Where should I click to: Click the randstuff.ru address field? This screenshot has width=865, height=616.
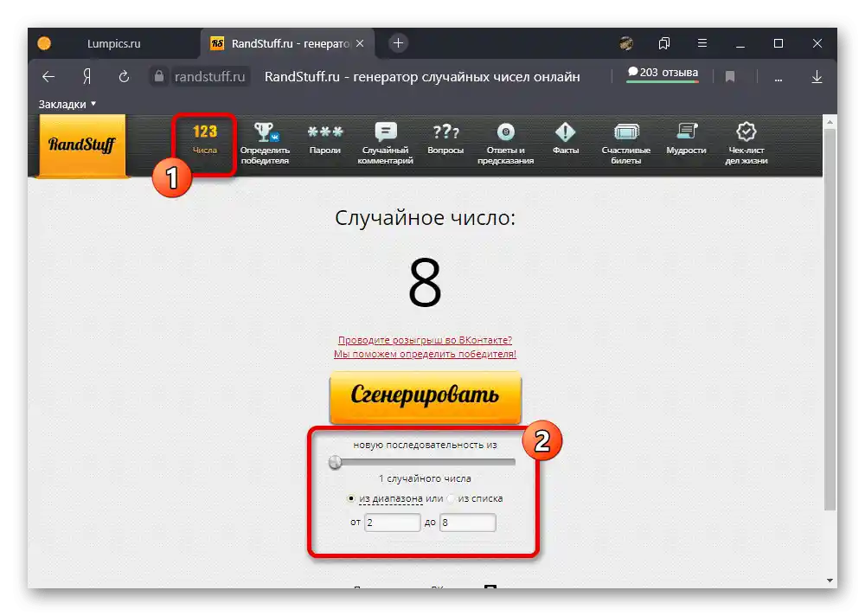209,77
